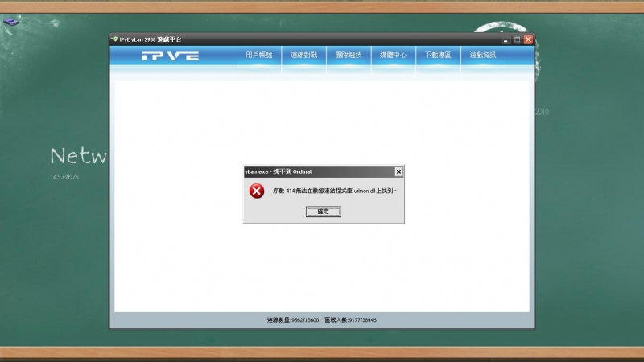Click the red error X icon in dialog
This screenshot has height=362, width=644.
257,191
